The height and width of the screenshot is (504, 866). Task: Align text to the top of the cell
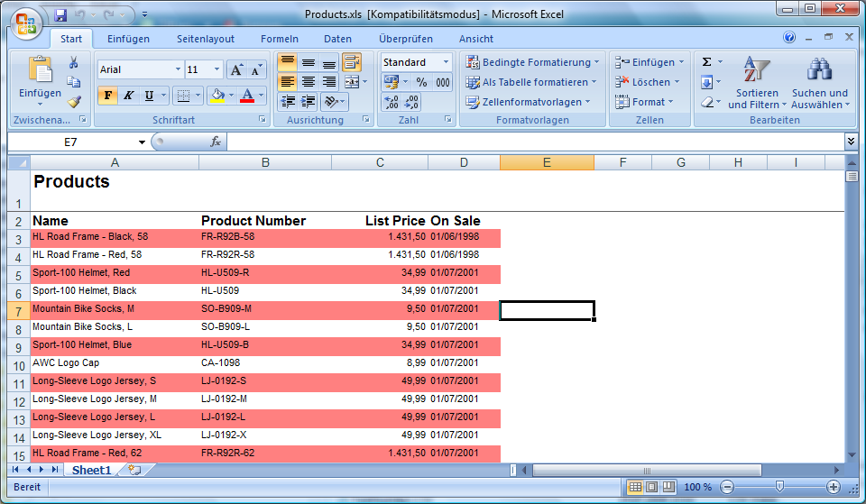pos(287,62)
